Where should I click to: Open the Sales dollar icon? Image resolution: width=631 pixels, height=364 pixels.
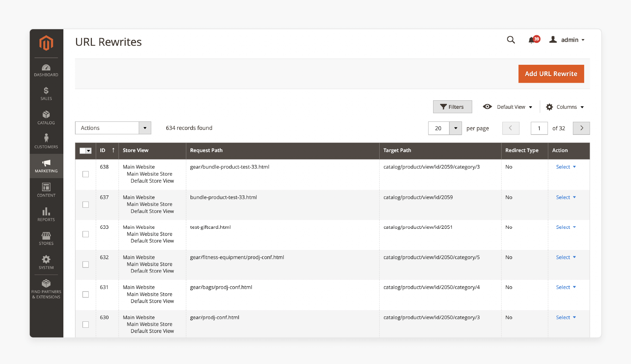[x=46, y=91]
